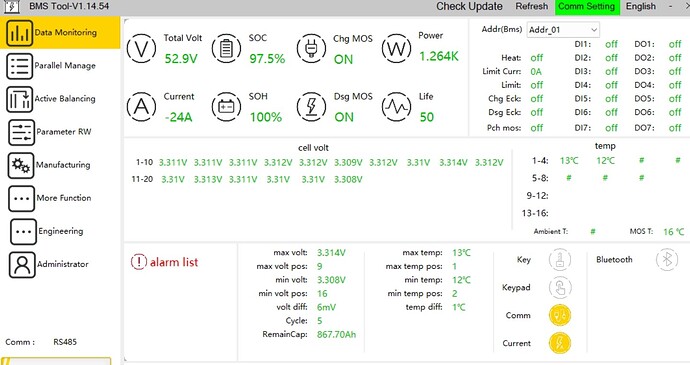Click the alarm list label
The height and width of the screenshot is (365, 690).
174,262
